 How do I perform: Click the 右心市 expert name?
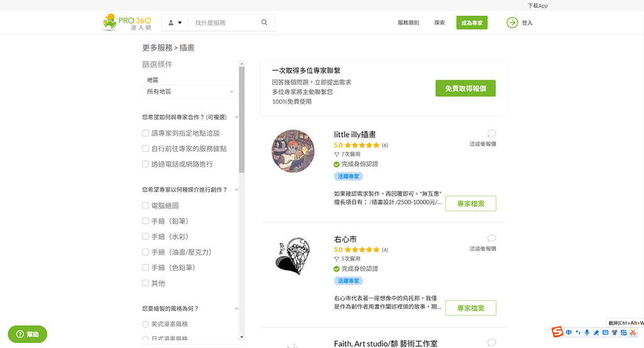345,239
